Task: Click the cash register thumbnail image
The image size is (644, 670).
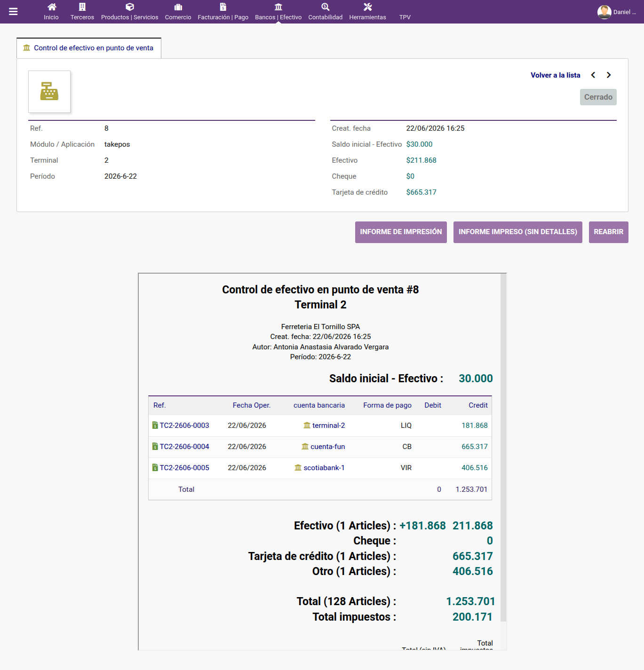Action: 49,92
